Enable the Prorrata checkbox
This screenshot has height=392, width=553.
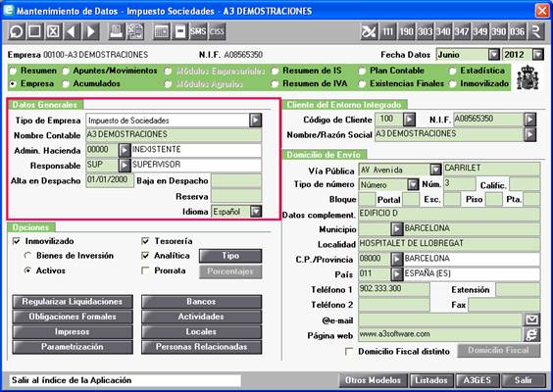click(x=145, y=270)
